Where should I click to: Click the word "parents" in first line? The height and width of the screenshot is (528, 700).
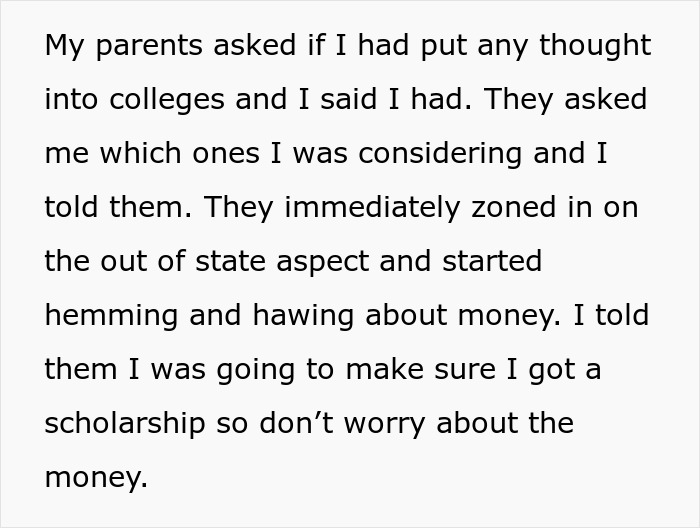(x=150, y=46)
